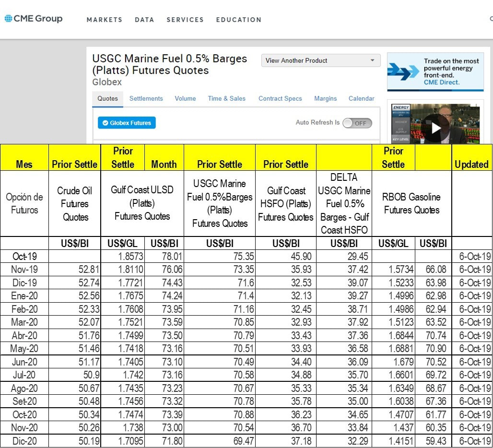Toggle the Auto Refresh OFF switch
The height and width of the screenshot is (448, 493).
click(x=357, y=123)
